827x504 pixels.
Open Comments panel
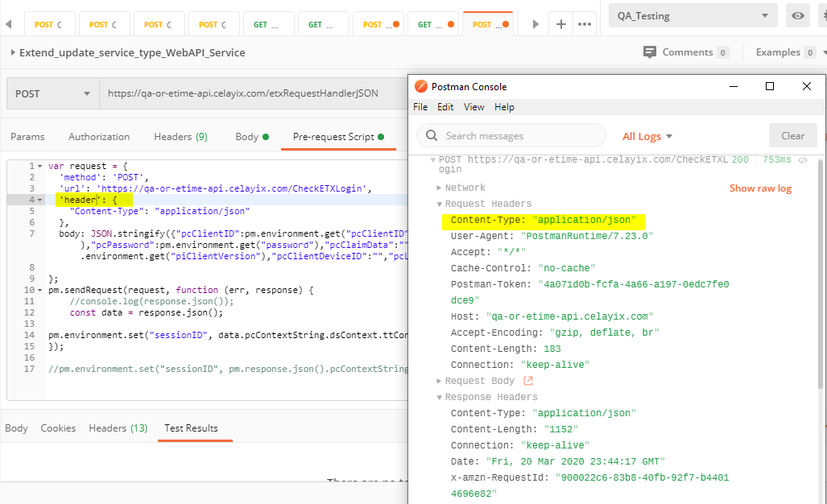[686, 52]
